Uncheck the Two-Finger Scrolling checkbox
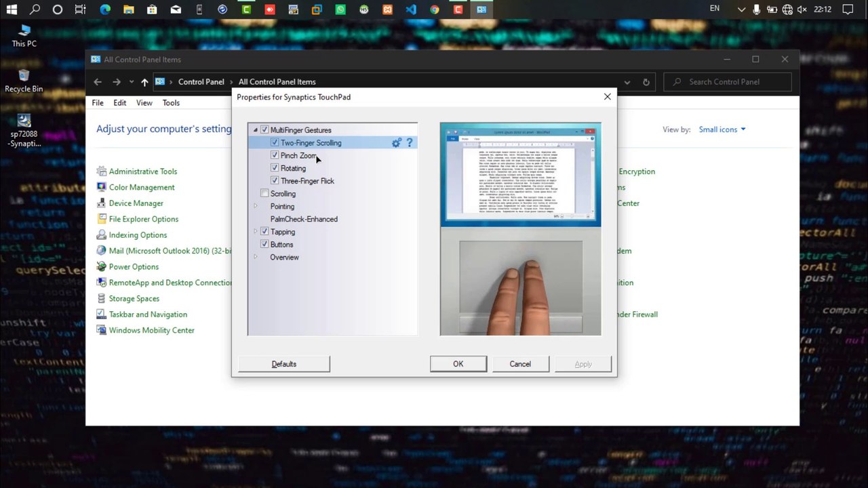 pyautogui.click(x=275, y=143)
